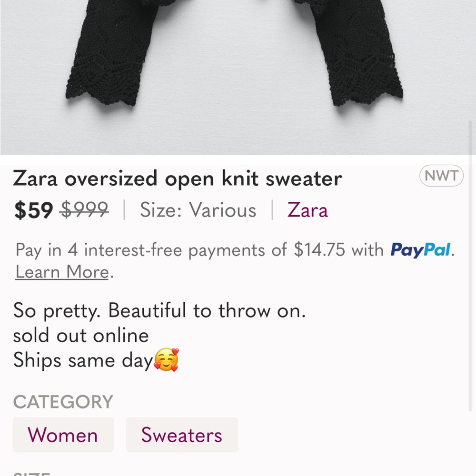Click the divider between price and Size
The image size is (476, 476).
pos(125,210)
